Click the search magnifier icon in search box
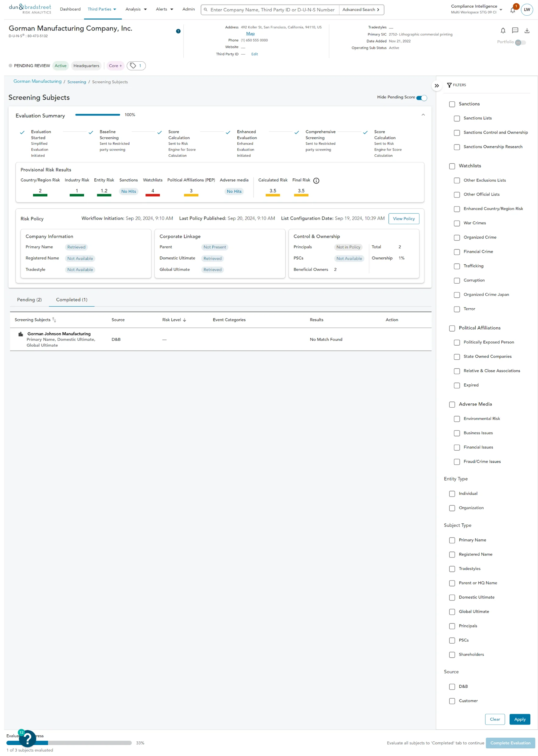This screenshot has height=756, width=538. [205, 9]
